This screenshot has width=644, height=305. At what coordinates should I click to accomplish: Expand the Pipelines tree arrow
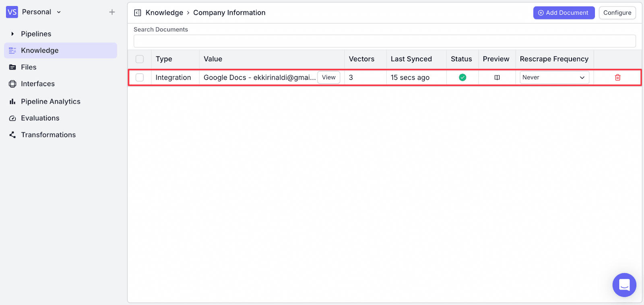pyautogui.click(x=12, y=34)
